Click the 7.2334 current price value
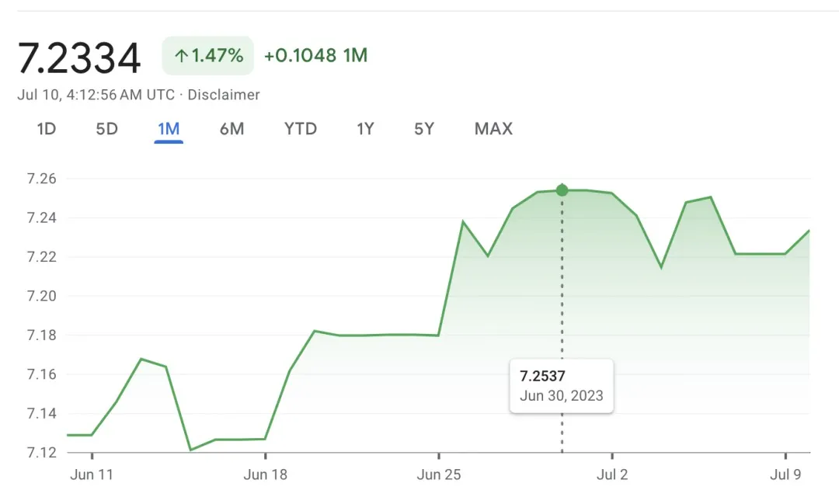This screenshot has width=839, height=504. 79,57
